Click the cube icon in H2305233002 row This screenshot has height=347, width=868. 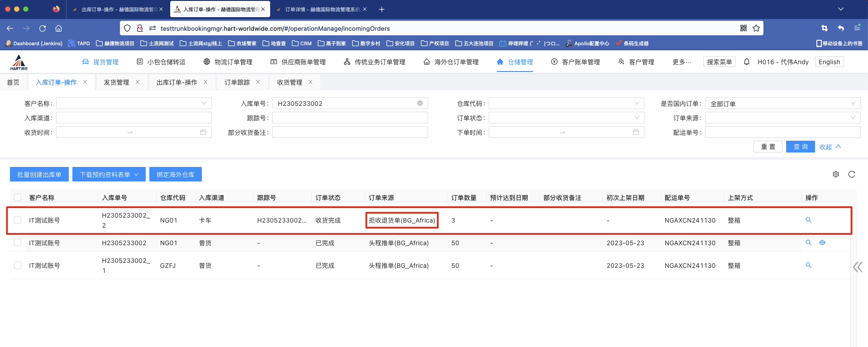[x=822, y=242]
